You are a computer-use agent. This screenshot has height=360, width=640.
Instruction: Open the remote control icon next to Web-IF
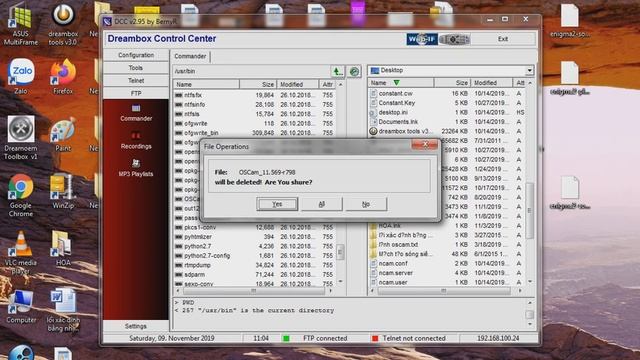454,39
